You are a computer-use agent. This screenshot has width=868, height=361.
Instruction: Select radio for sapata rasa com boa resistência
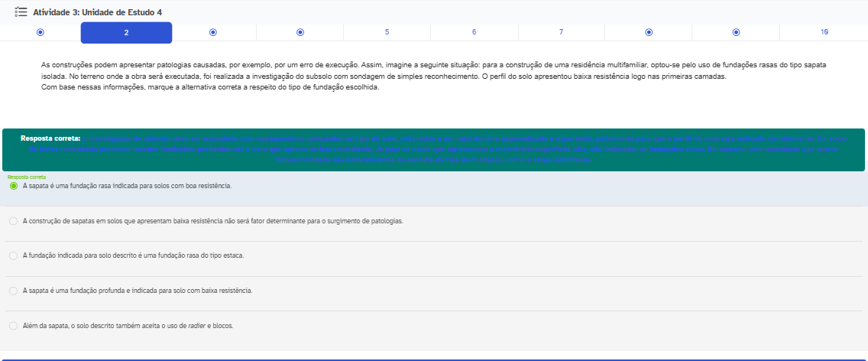[14, 186]
